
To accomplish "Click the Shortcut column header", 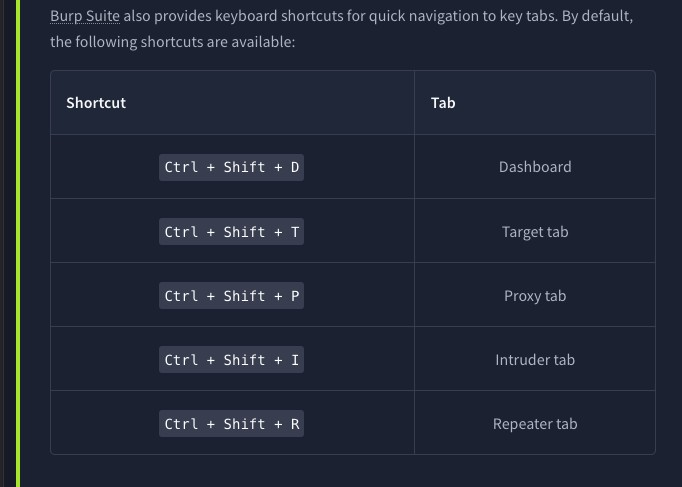I will click(x=96, y=103).
